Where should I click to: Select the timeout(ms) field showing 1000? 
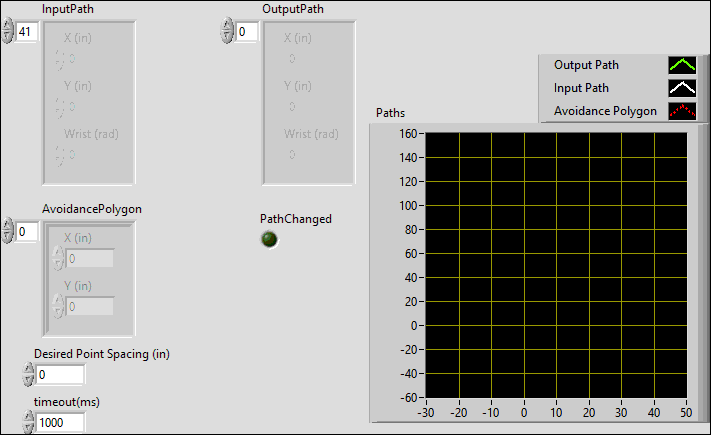click(x=60, y=423)
